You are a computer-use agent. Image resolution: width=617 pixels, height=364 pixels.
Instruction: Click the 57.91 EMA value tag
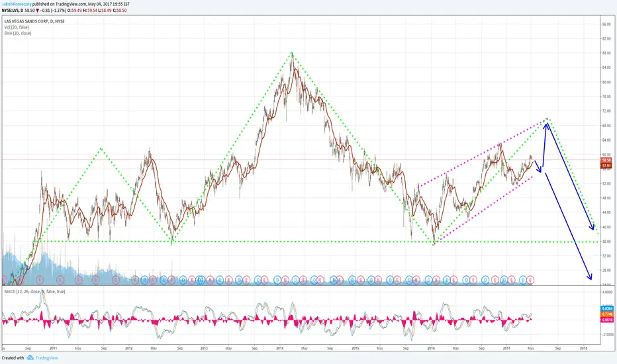pyautogui.click(x=606, y=165)
